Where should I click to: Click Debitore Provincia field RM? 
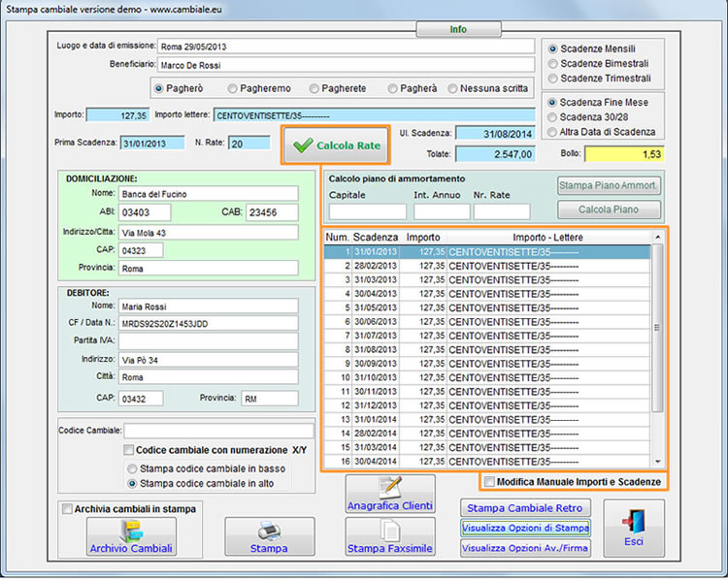click(270, 399)
